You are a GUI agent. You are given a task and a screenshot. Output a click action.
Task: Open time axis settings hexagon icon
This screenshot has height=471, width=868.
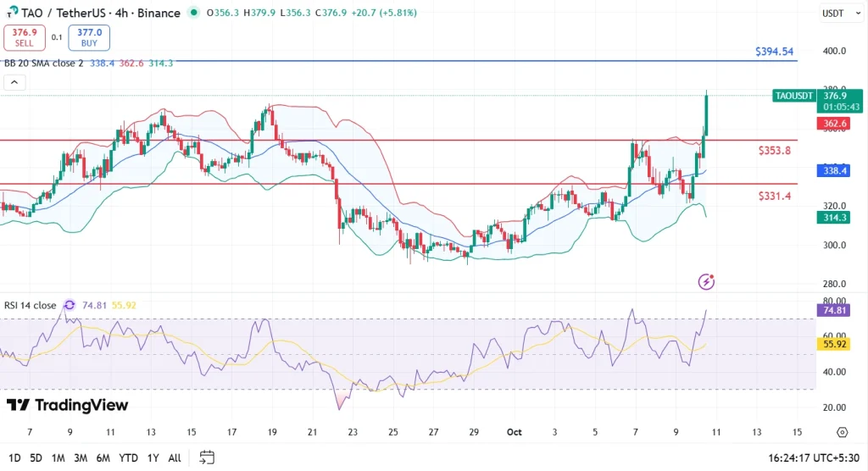coord(842,432)
